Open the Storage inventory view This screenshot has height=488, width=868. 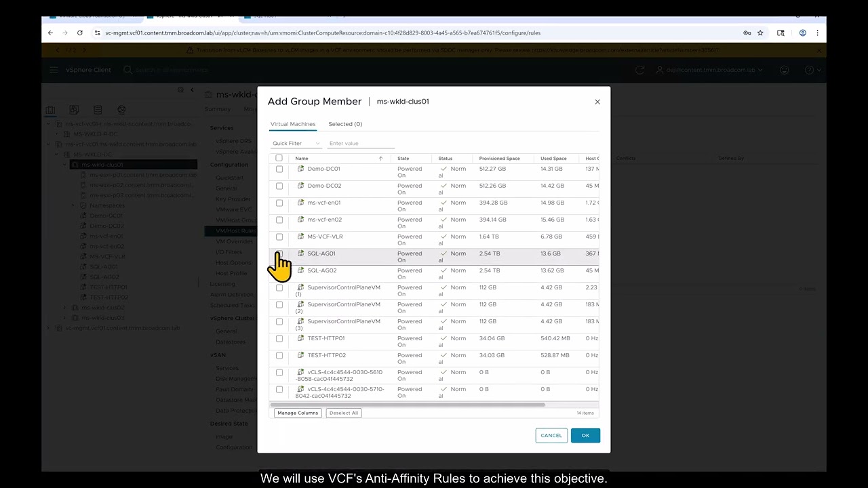(x=98, y=110)
